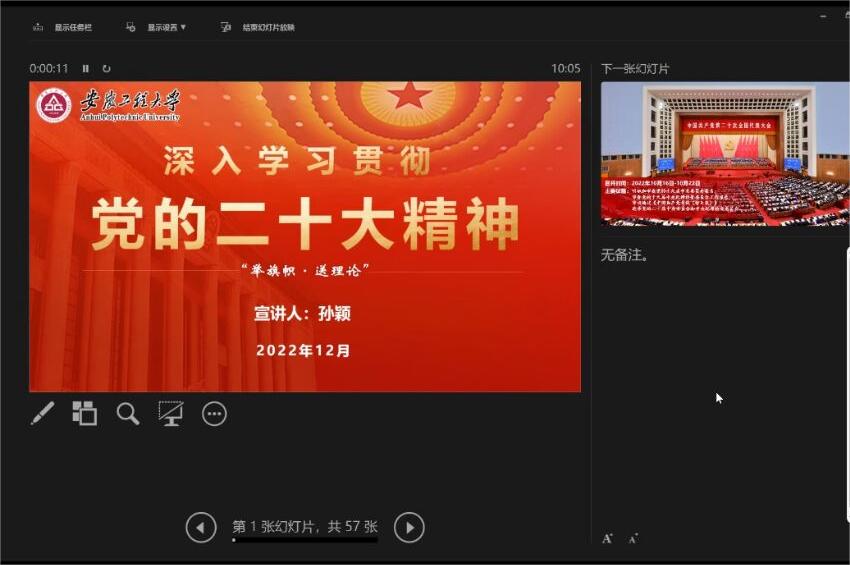Click the current slide preview
Image resolution: width=850 pixels, height=565 pixels.
[x=305, y=236]
